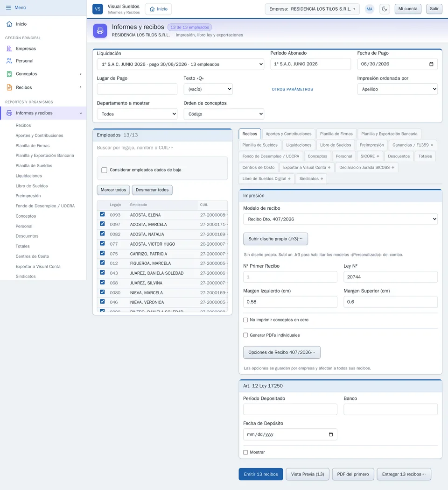Viewport: 448px width, 490px height.
Task: Check Generar PDFs individuales
Action: pos(245,335)
